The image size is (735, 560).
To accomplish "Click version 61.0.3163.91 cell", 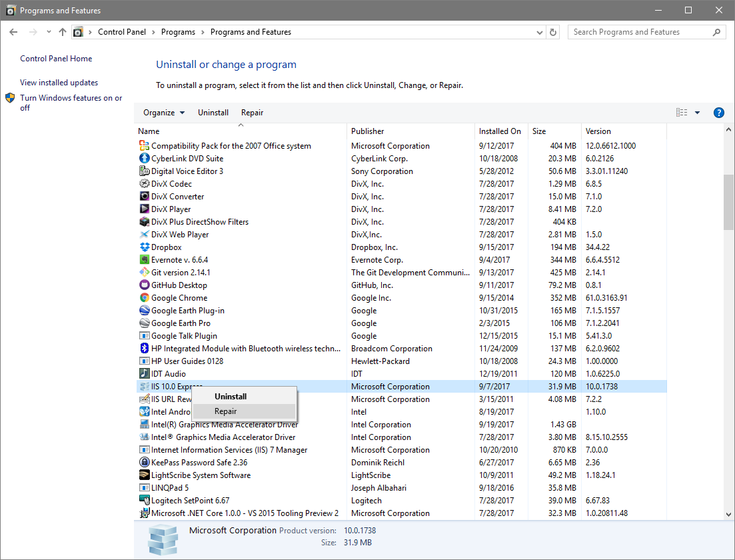I will 606,298.
